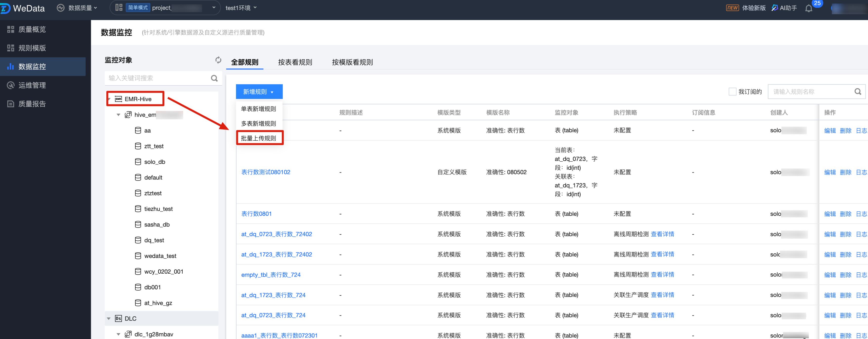
Task: Open 质量概览 from the sidebar
Action: pos(32,29)
